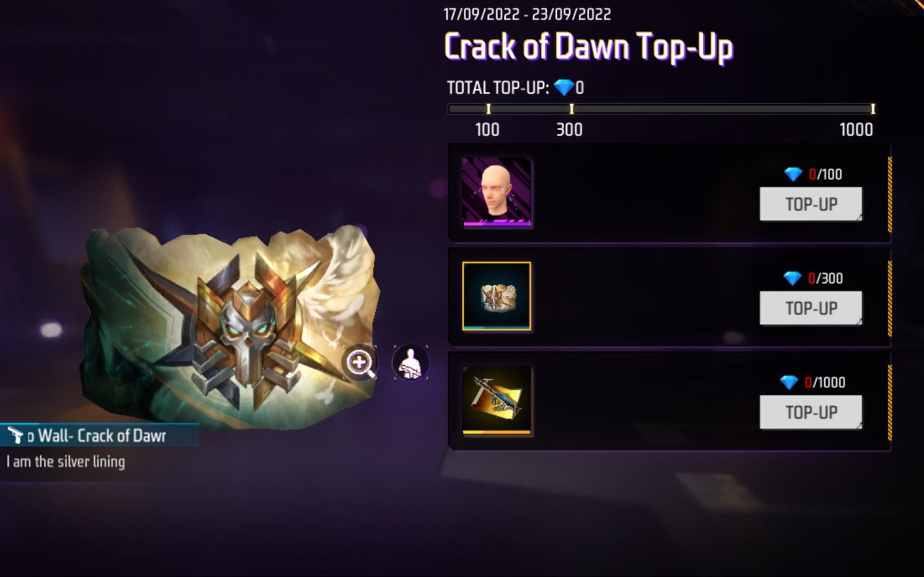The width and height of the screenshot is (924, 577).
Task: Select the bald head reward thumbnail
Action: (x=497, y=191)
